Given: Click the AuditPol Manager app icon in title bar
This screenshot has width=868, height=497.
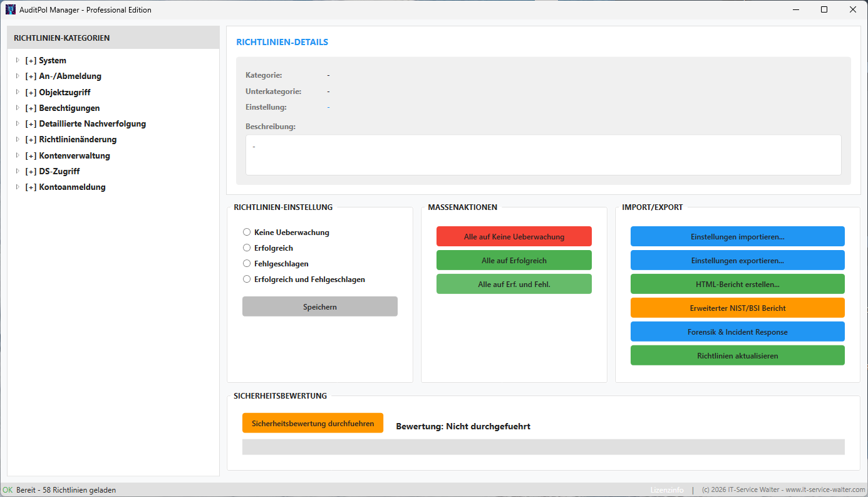Looking at the screenshot, I should 11,9.
